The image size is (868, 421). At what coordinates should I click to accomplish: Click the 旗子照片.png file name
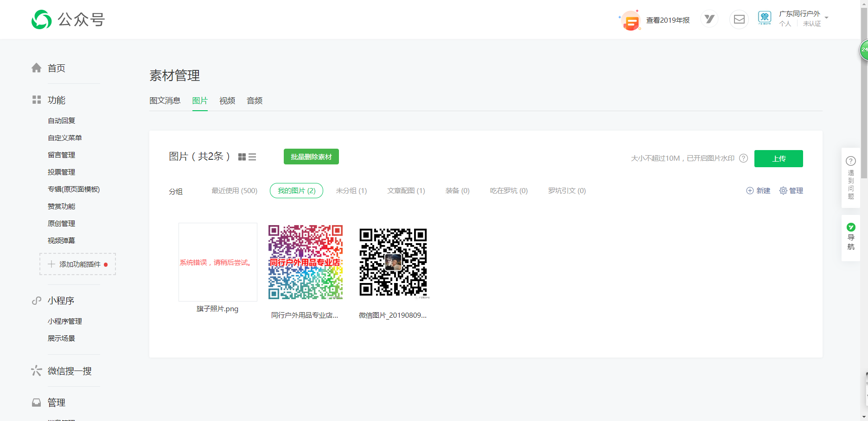point(217,309)
